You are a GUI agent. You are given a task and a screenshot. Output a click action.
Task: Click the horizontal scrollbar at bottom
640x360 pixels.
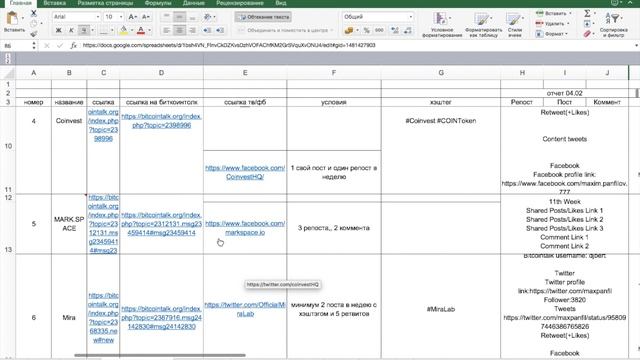pyautogui.click(x=160, y=356)
